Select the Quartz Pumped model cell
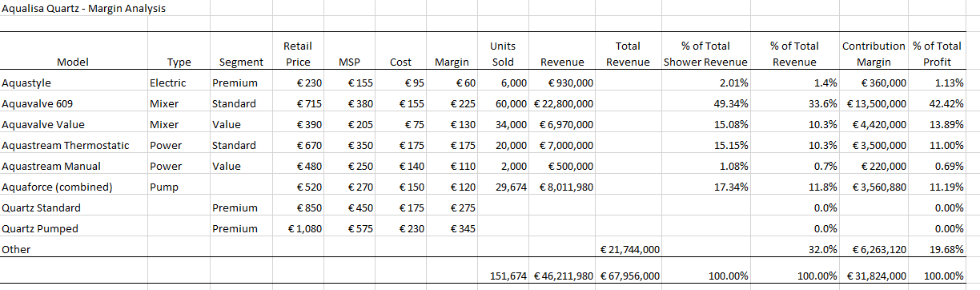Image resolution: width=980 pixels, height=290 pixels. point(40,228)
